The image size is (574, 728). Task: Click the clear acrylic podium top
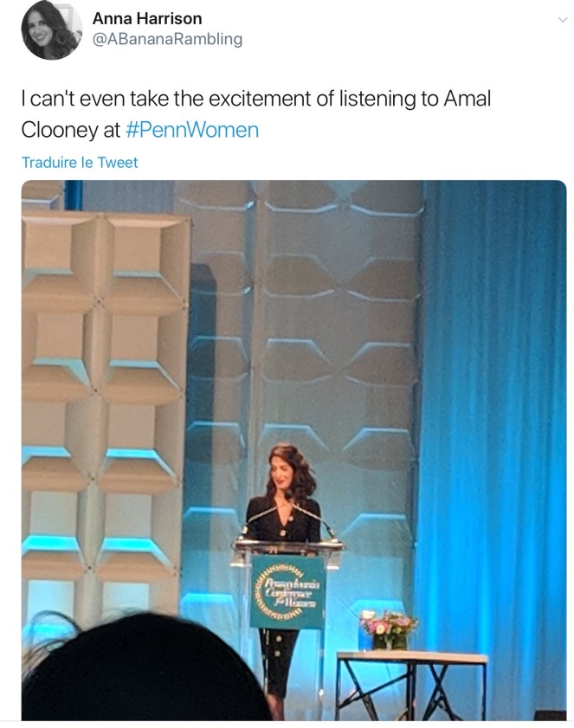coord(288,547)
